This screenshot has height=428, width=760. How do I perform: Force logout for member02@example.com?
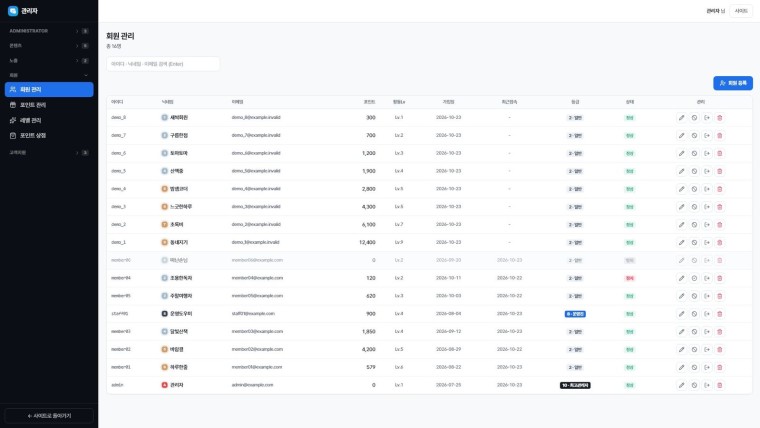tap(707, 349)
